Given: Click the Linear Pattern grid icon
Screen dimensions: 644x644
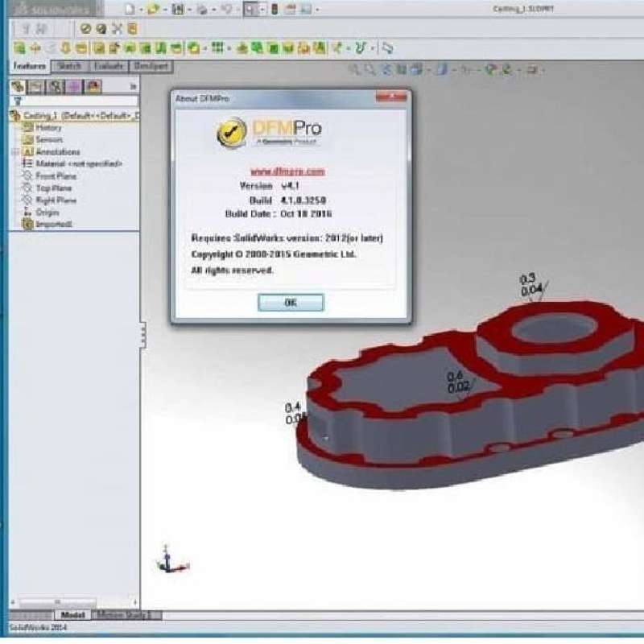Looking at the screenshot, I should tap(217, 48).
